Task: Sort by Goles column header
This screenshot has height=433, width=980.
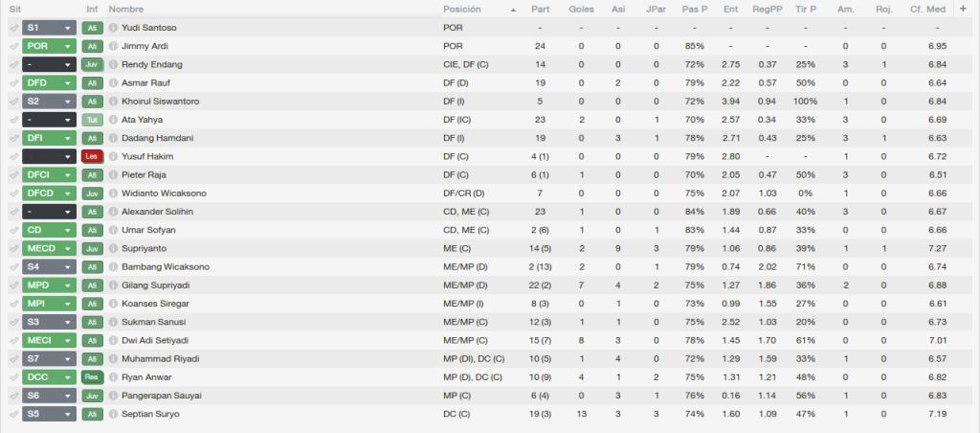Action: pos(581,10)
